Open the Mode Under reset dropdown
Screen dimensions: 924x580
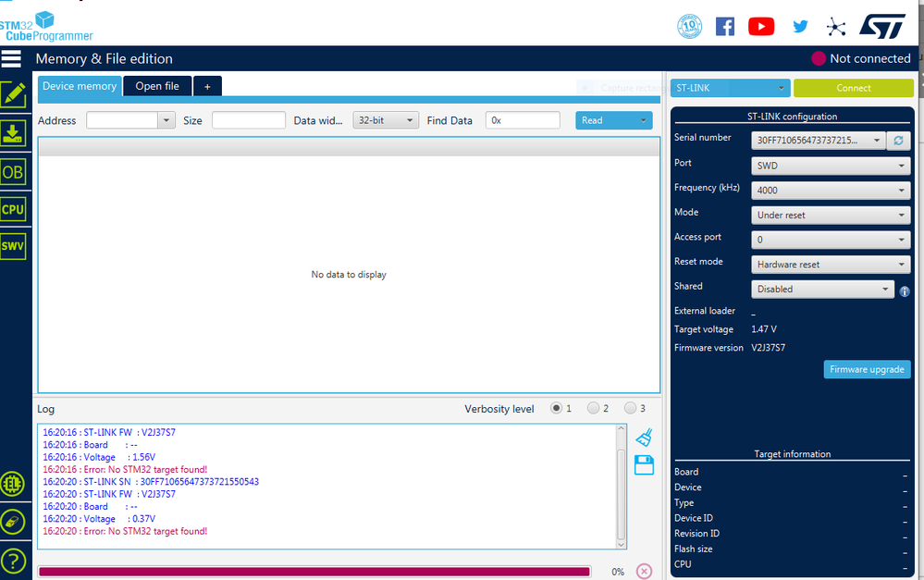(x=831, y=216)
